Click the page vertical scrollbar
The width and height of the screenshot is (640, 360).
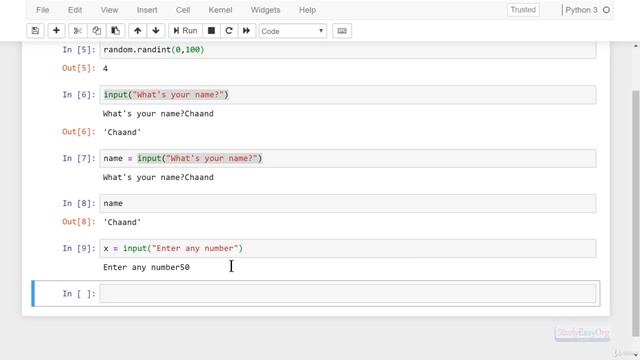point(636,212)
